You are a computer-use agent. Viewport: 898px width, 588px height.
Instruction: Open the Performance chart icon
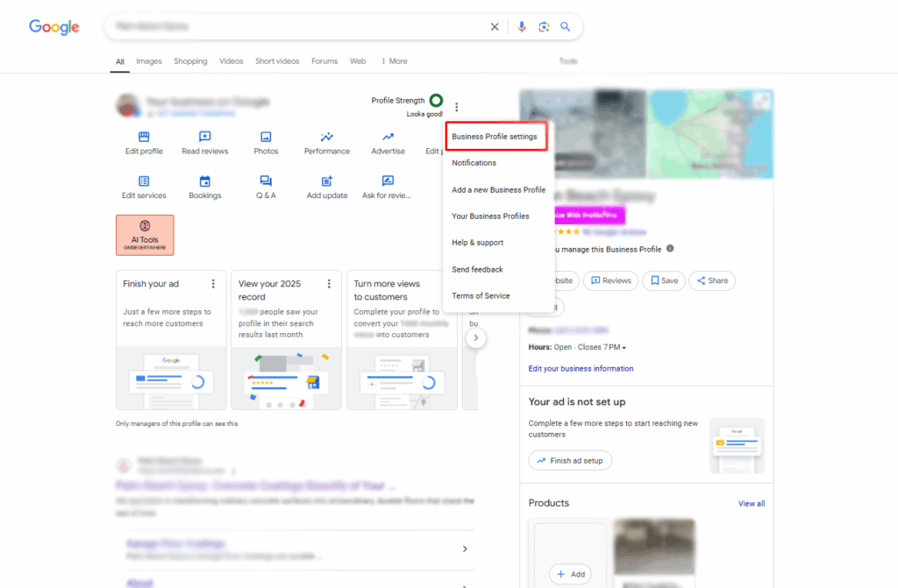tap(327, 137)
